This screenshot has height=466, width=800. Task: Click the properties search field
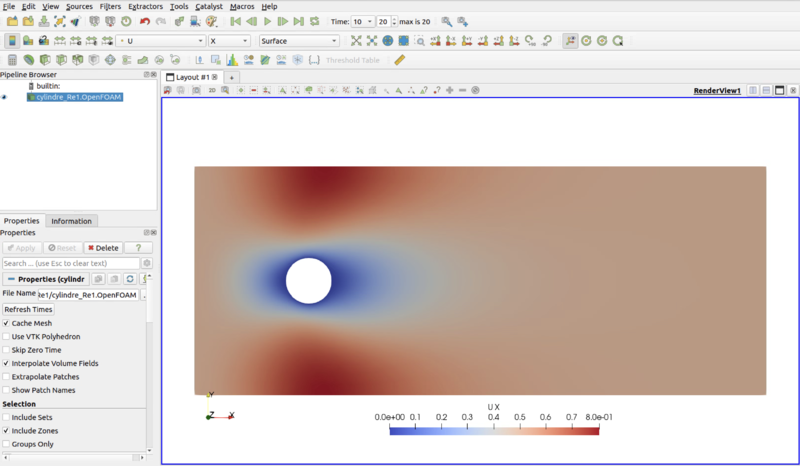[x=70, y=263]
